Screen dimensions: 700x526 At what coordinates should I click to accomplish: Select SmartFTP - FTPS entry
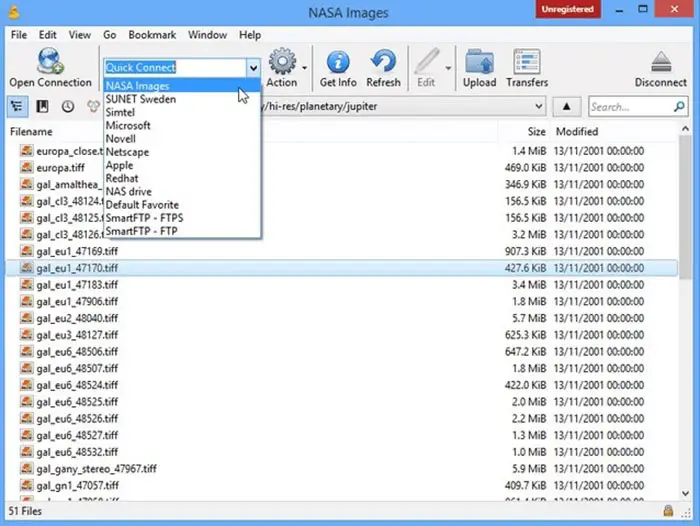coord(182,218)
